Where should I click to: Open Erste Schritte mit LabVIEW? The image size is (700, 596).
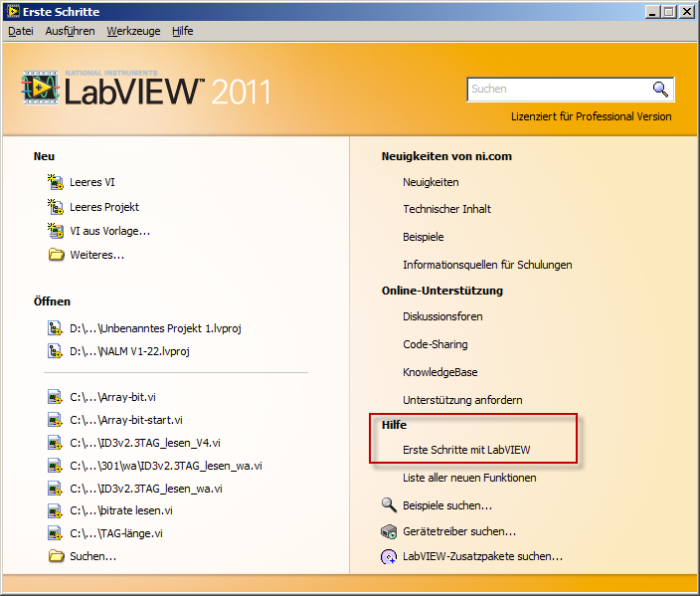coord(466,450)
